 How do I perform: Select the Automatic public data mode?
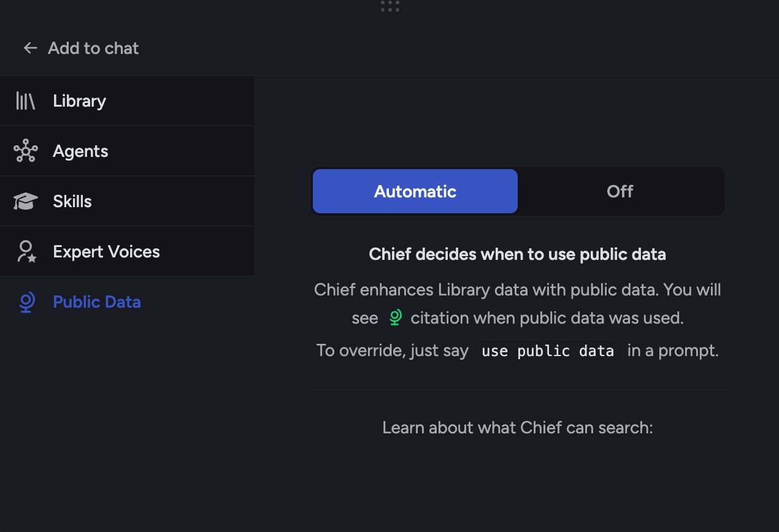(x=415, y=191)
